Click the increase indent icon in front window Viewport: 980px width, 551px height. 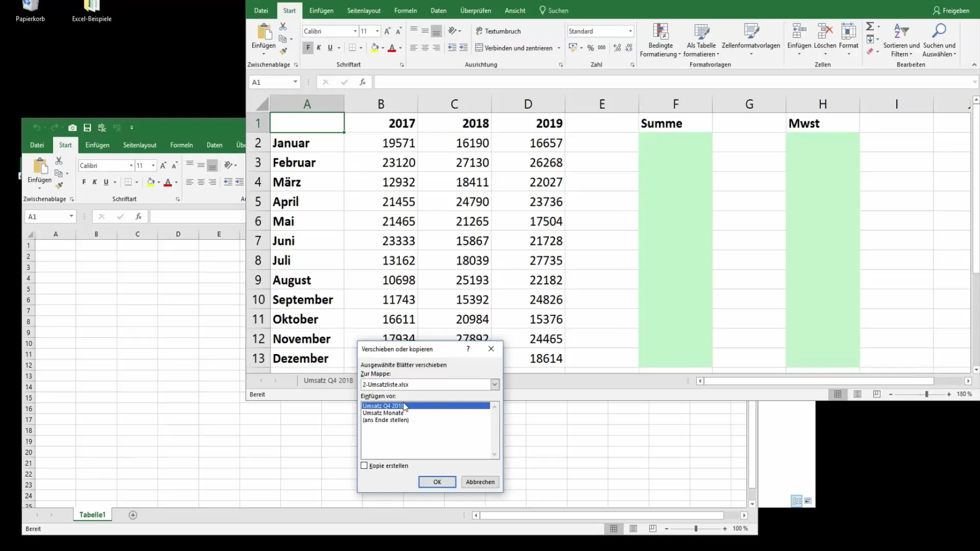pyautogui.click(x=463, y=47)
